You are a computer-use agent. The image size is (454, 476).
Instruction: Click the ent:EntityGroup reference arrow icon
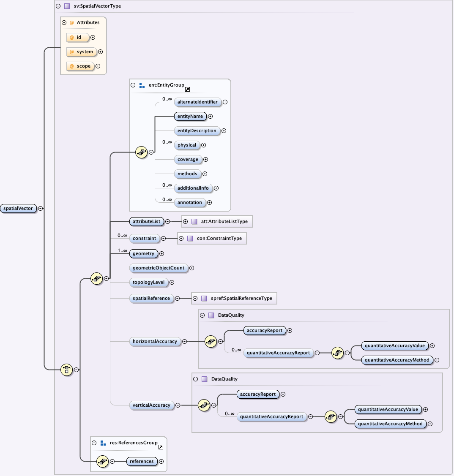pyautogui.click(x=188, y=89)
